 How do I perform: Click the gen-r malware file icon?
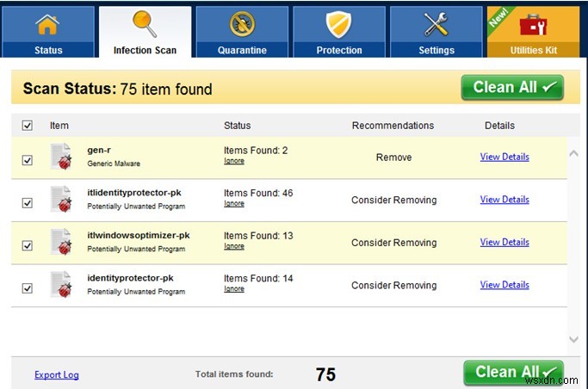pos(60,157)
